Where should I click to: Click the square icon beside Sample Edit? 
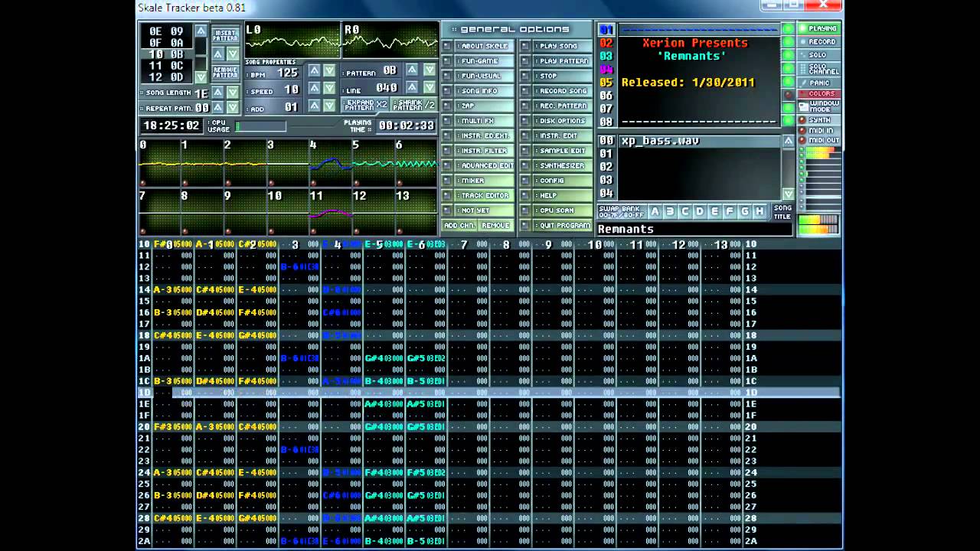click(525, 151)
